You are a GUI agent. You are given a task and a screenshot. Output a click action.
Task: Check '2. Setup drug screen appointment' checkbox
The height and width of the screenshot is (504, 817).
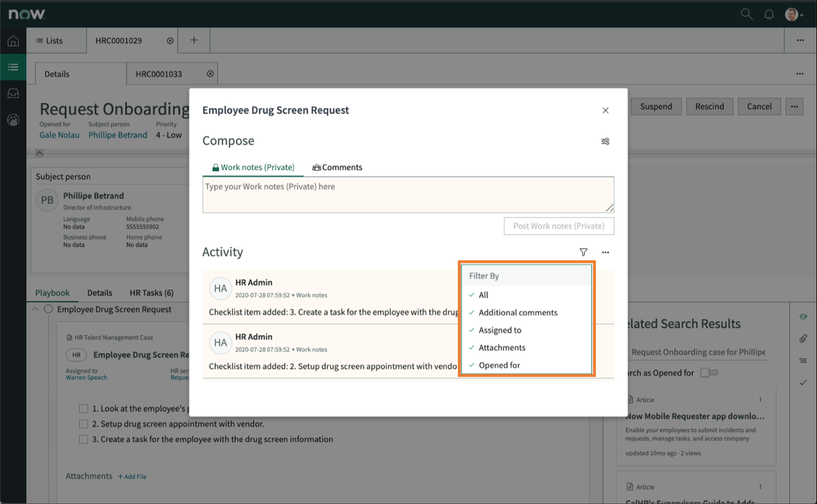click(83, 424)
